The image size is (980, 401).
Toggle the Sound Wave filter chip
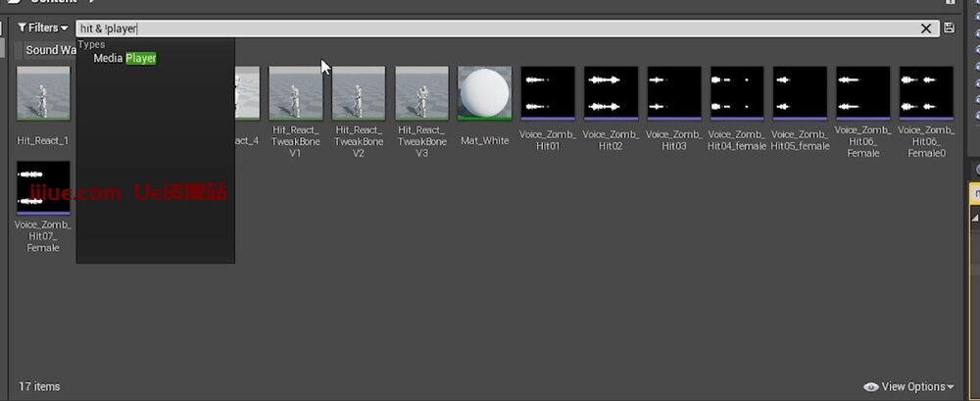pos(47,50)
